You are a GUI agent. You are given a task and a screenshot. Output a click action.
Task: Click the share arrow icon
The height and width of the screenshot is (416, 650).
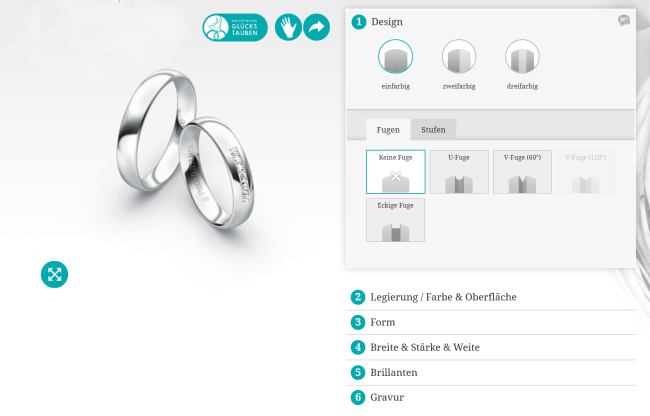pos(317,27)
